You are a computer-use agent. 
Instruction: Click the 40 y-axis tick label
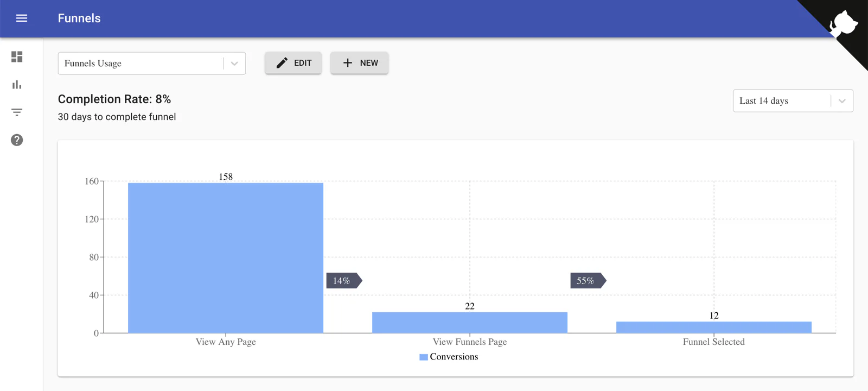94,295
